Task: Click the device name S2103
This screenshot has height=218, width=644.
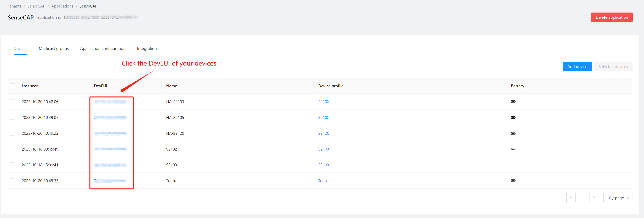Action: tap(172, 165)
